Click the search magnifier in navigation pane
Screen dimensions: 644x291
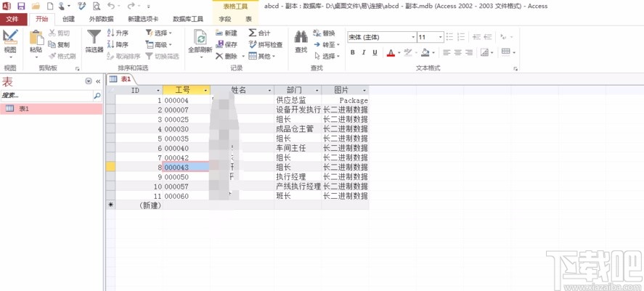tap(97, 95)
